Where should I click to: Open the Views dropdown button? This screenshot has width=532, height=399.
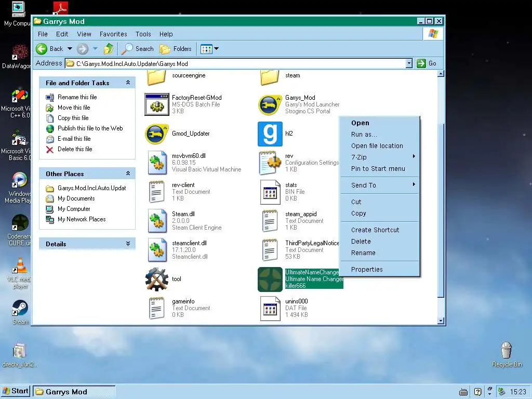coord(209,49)
